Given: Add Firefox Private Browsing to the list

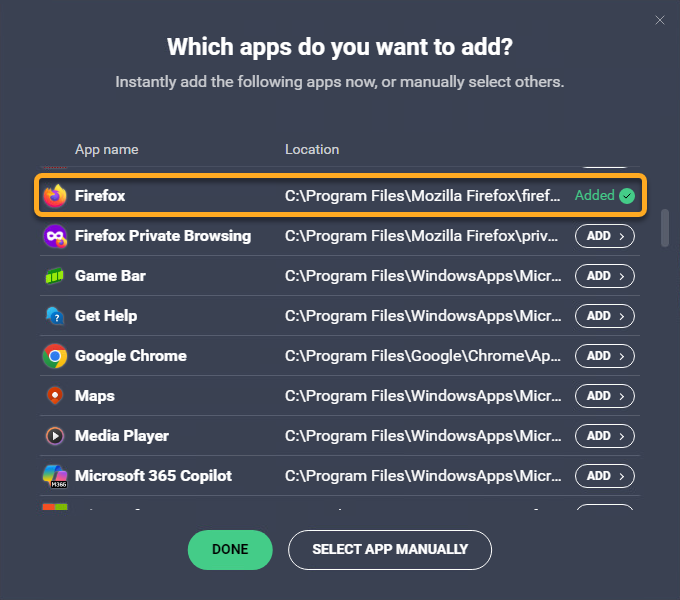Looking at the screenshot, I should [604, 236].
